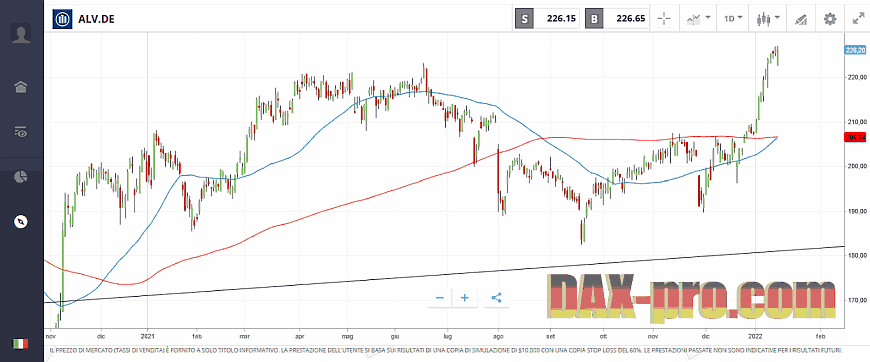The height and width of the screenshot is (362, 870).
Task: Click the 2022 label on time axis
Action: pos(755,336)
